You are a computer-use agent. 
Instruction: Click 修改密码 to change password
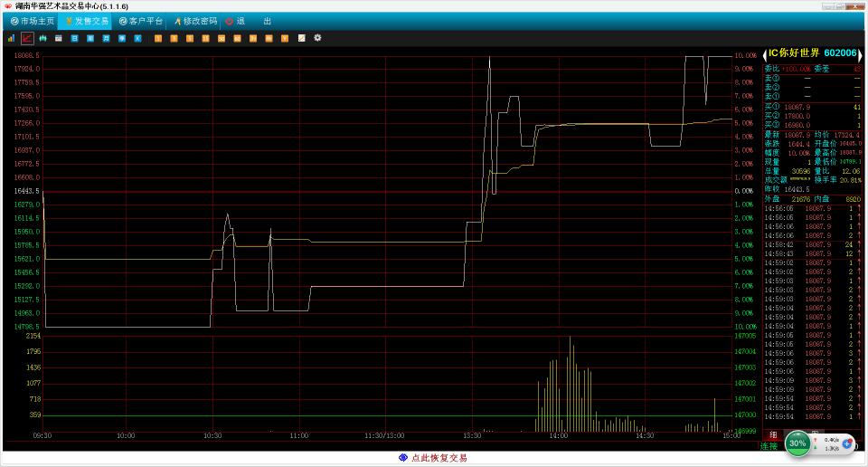coord(194,21)
